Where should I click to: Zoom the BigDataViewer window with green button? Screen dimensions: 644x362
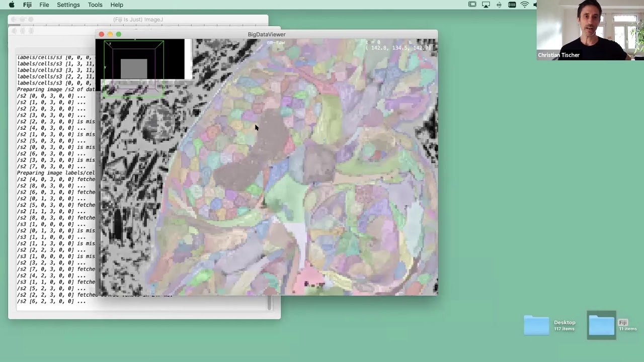(x=119, y=34)
